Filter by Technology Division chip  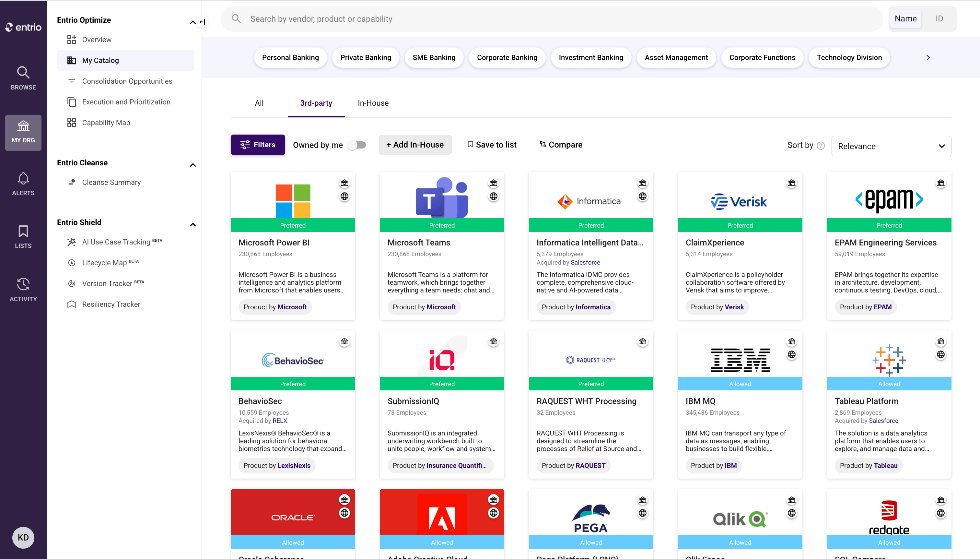pyautogui.click(x=849, y=58)
